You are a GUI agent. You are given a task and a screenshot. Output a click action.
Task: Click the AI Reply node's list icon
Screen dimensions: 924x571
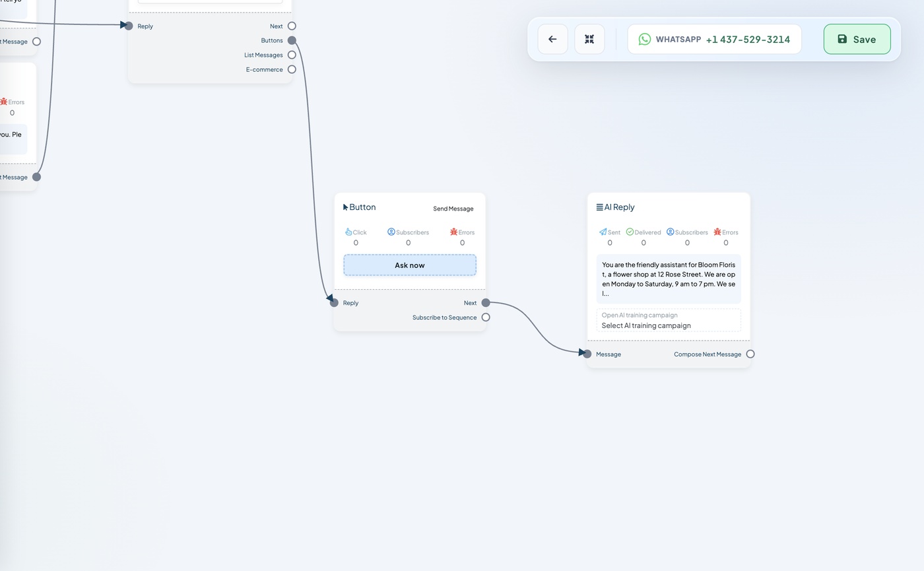point(599,207)
